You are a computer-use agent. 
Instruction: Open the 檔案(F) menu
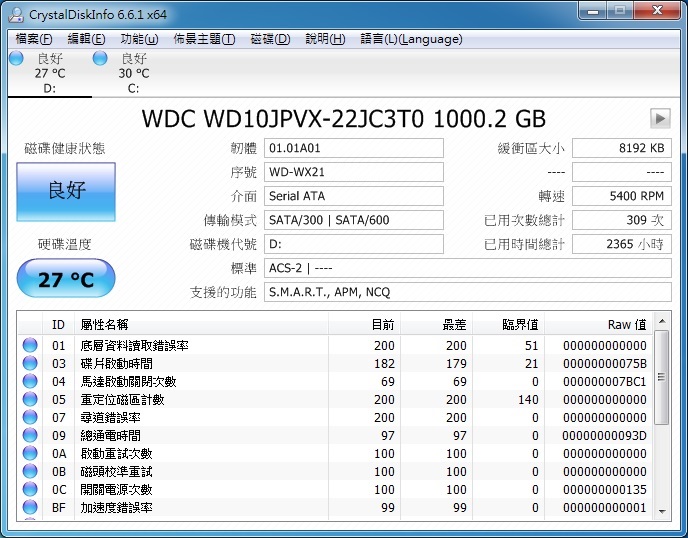pyautogui.click(x=34, y=39)
